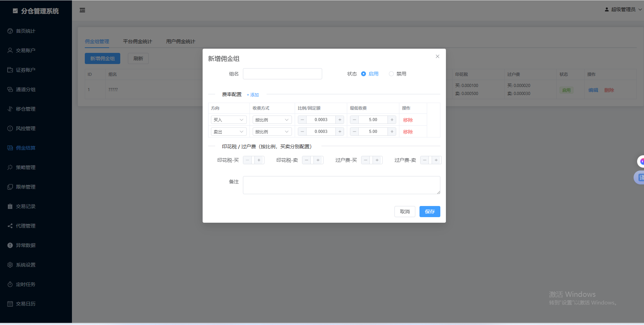Open 风控管理 from the sidebar menu
The image size is (644, 325).
coord(36,128)
